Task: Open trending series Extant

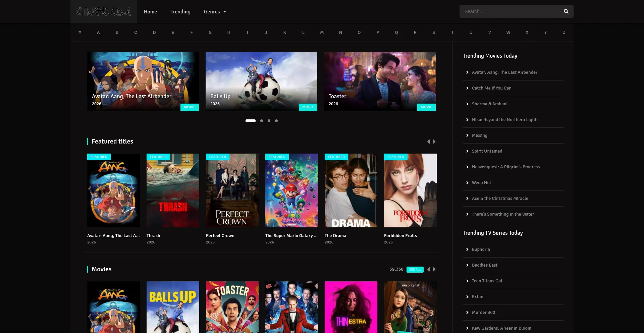Action: coord(478,297)
